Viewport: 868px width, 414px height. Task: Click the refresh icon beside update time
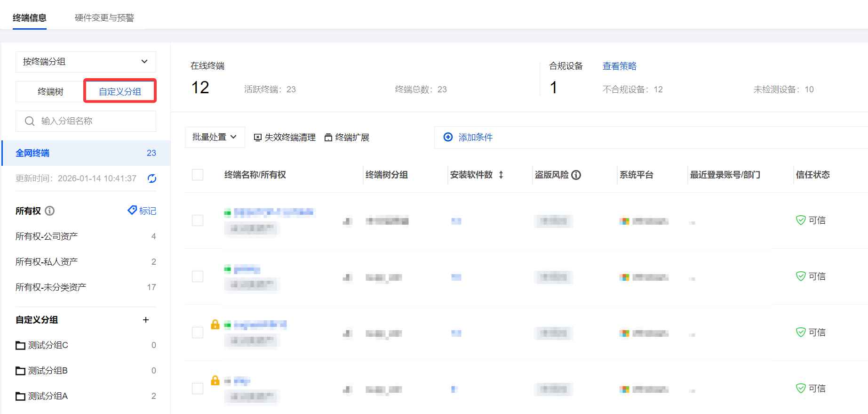click(151, 179)
